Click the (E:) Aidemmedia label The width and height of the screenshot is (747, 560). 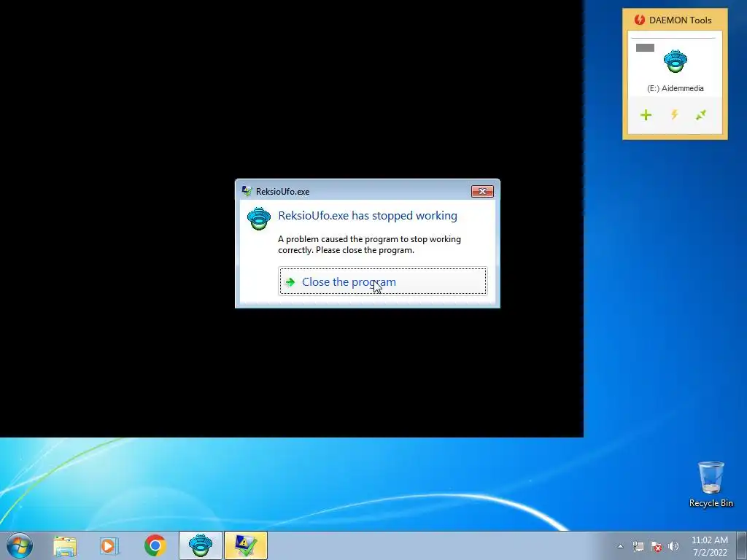tap(676, 88)
